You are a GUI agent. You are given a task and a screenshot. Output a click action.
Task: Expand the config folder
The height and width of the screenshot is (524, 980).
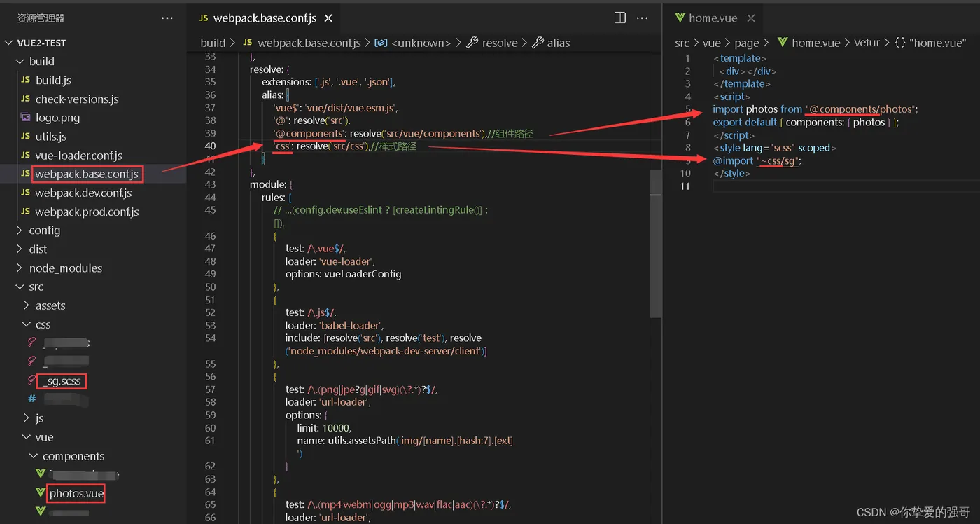44,230
